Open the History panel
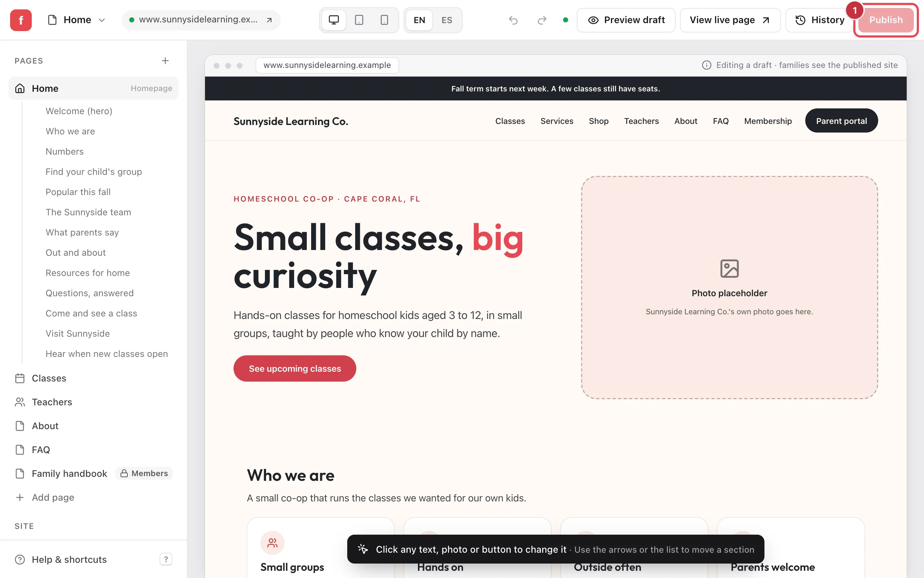This screenshot has height=578, width=924. pyautogui.click(x=820, y=20)
